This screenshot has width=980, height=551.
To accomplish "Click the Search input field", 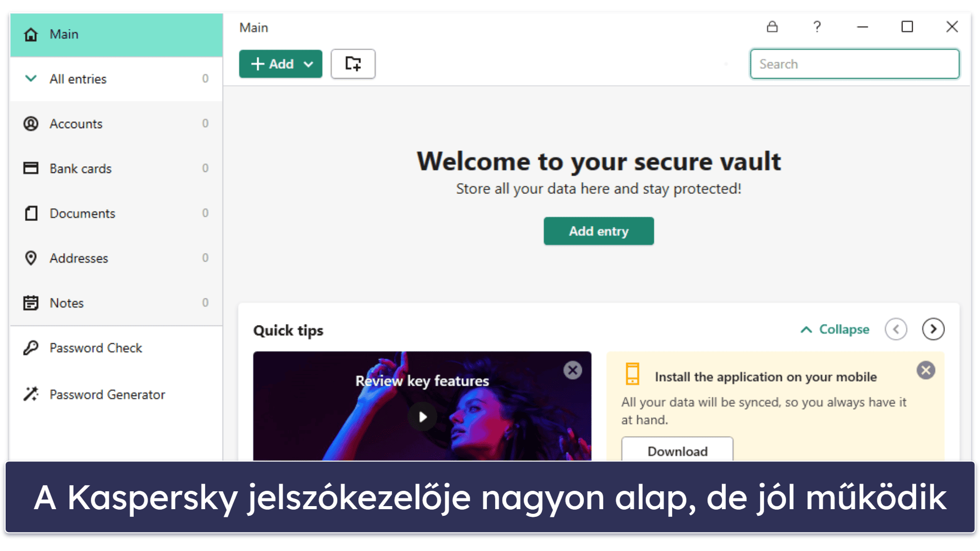I will pyautogui.click(x=854, y=64).
